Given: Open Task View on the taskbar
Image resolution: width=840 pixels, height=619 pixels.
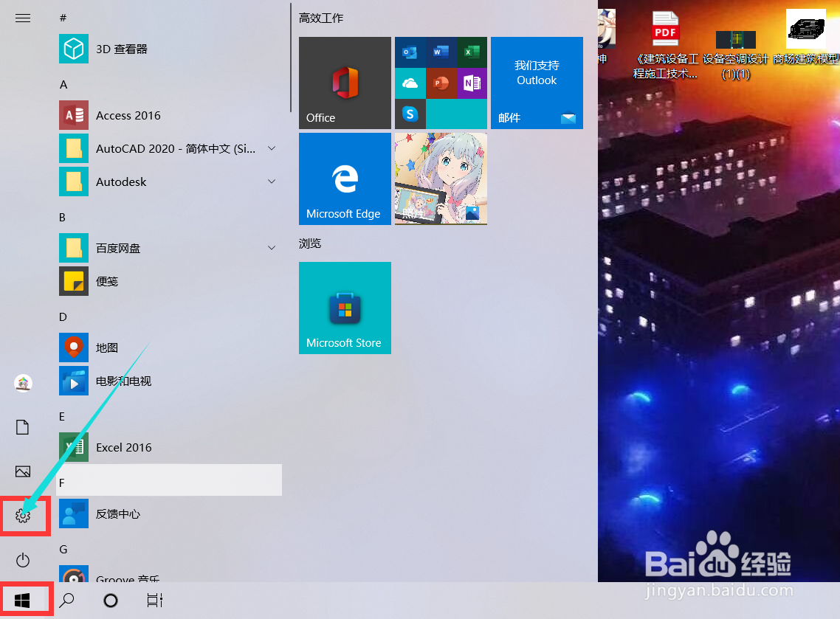Looking at the screenshot, I should (x=155, y=601).
